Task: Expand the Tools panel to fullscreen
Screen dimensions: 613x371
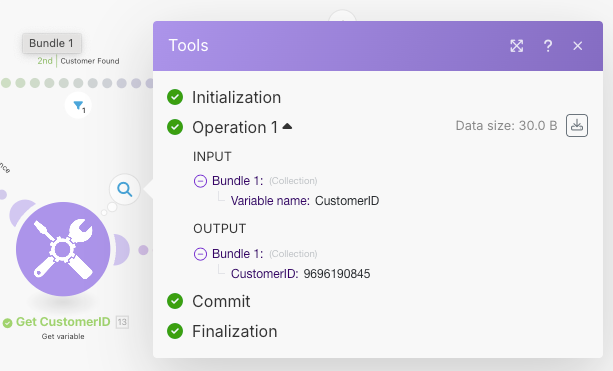Action: tap(516, 46)
